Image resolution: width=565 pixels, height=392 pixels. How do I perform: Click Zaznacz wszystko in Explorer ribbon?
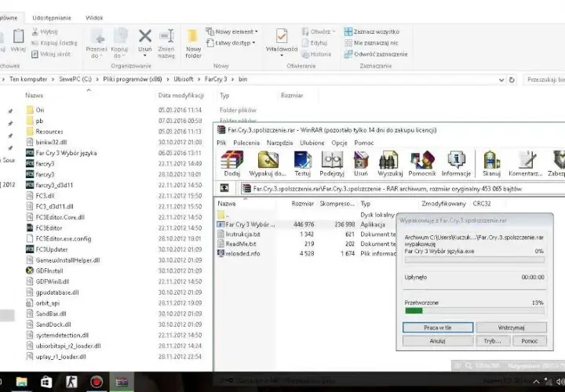pyautogui.click(x=372, y=31)
